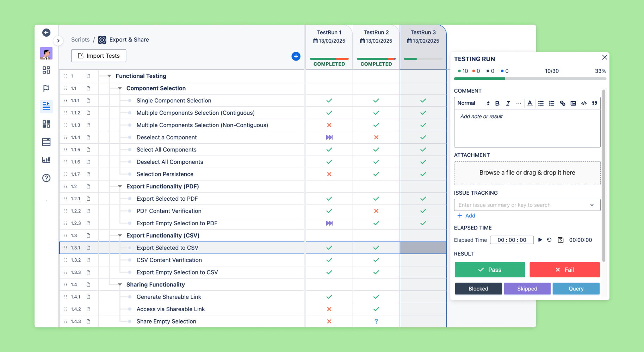Select the TestRun 2 column tab
This screenshot has height=352, width=644.
376,37
